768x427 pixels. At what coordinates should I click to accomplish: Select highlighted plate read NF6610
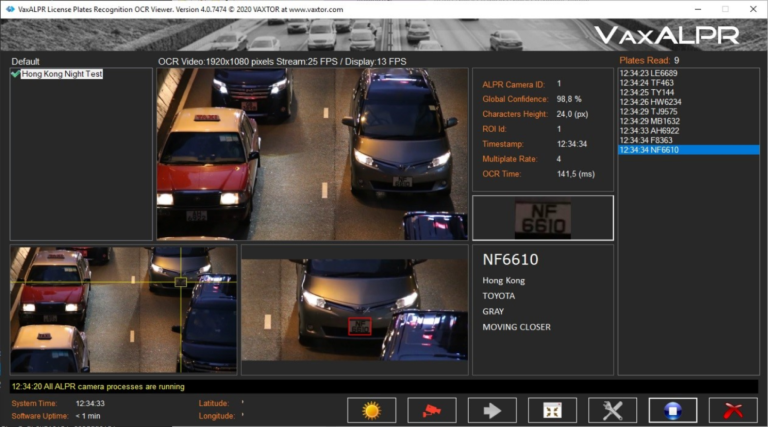point(649,150)
